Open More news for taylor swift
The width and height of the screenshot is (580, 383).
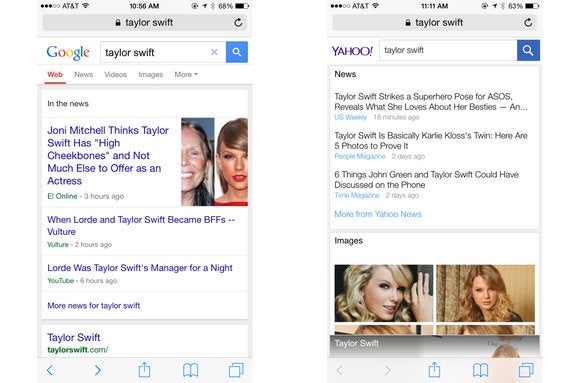point(94,306)
